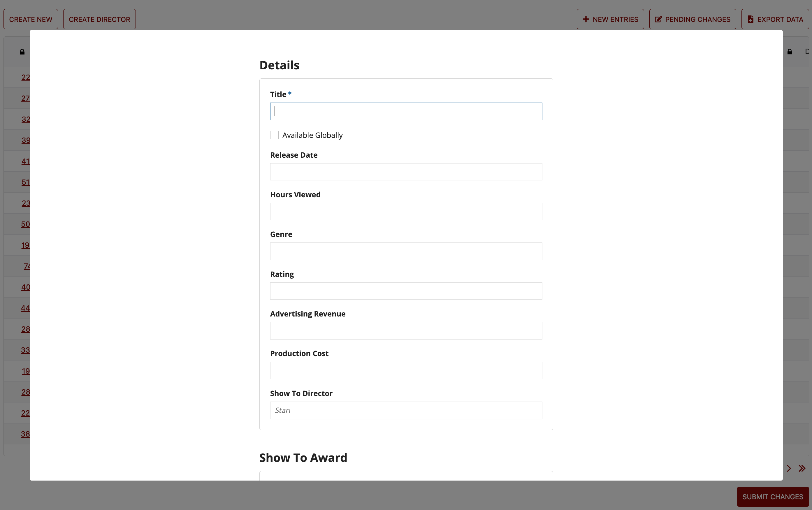Screen dimensions: 812x510
Task: Click the plus icon on New Entries
Action: [x=586, y=19]
